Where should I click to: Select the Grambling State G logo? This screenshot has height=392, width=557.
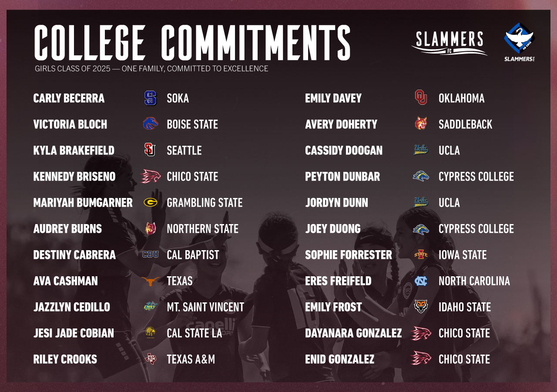[x=151, y=202]
